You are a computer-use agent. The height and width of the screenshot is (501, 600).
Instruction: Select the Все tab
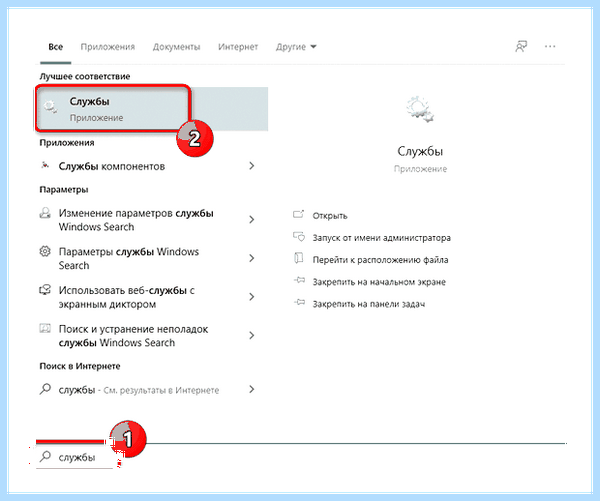click(55, 47)
